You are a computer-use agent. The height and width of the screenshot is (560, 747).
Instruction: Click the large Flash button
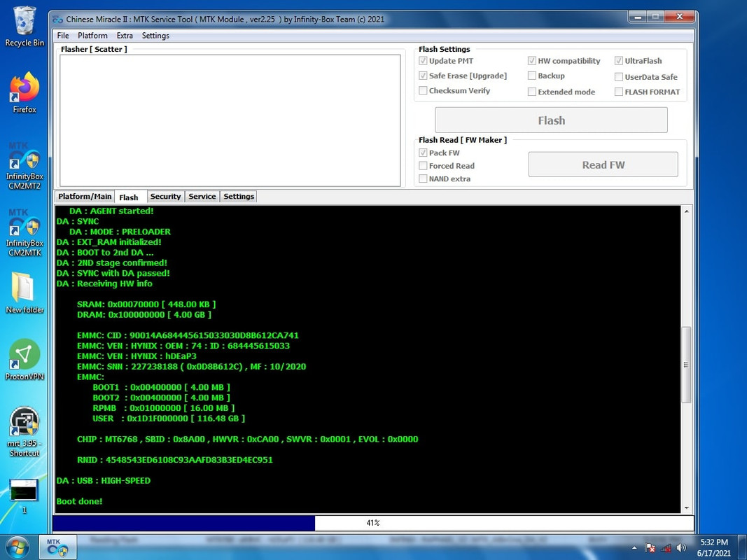pos(551,120)
